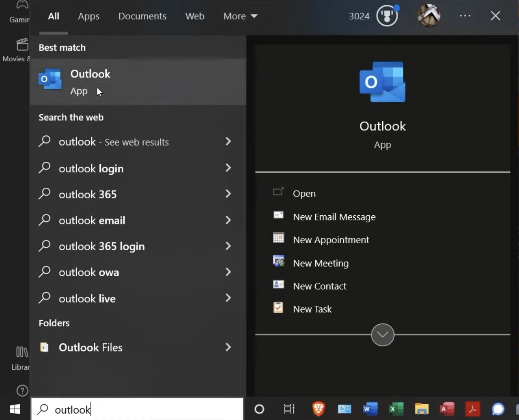519x420 pixels.
Task: Launch Excel from the taskbar
Action: [396, 409]
